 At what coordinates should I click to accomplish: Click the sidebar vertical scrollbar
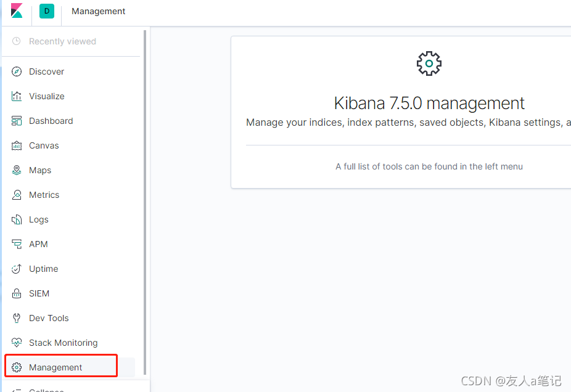(x=145, y=202)
